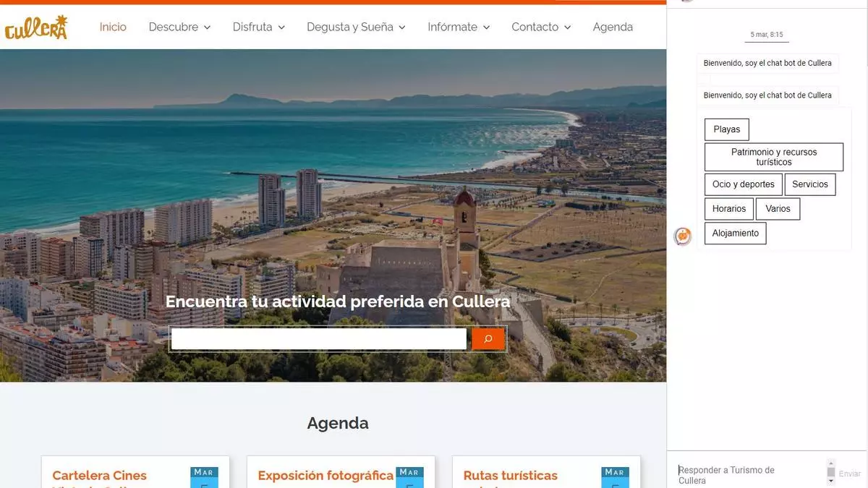Expand the Disfruta dropdown menu

(x=259, y=27)
